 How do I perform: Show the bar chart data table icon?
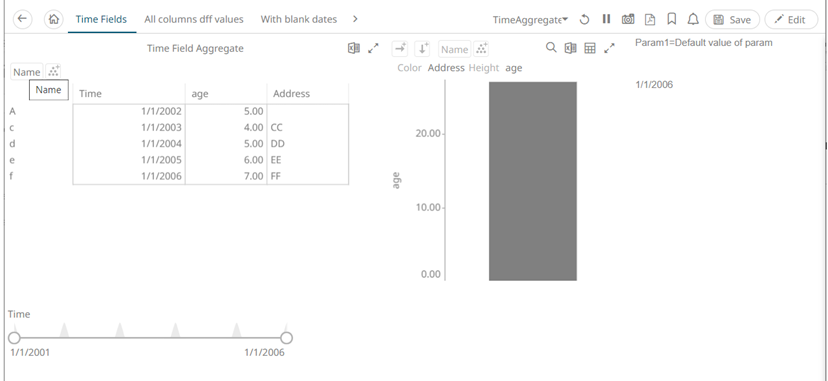click(590, 49)
